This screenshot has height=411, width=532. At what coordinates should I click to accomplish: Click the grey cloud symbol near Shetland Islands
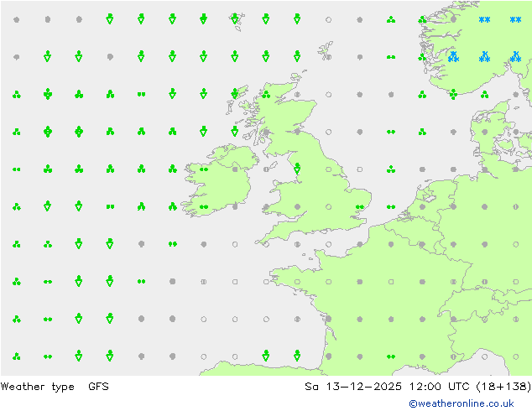(328, 57)
